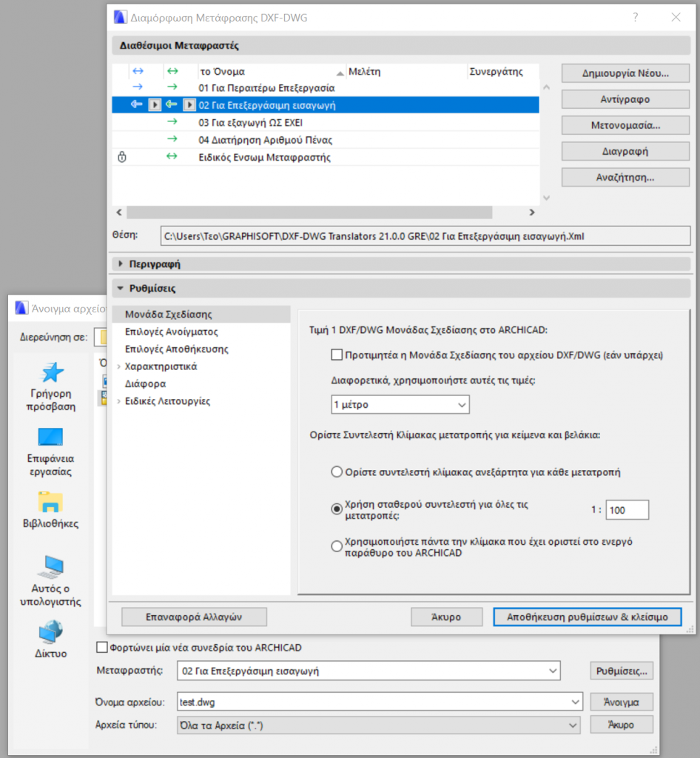Open the 1 μέτρο unit dropdown
700x758 pixels.
tap(400, 405)
